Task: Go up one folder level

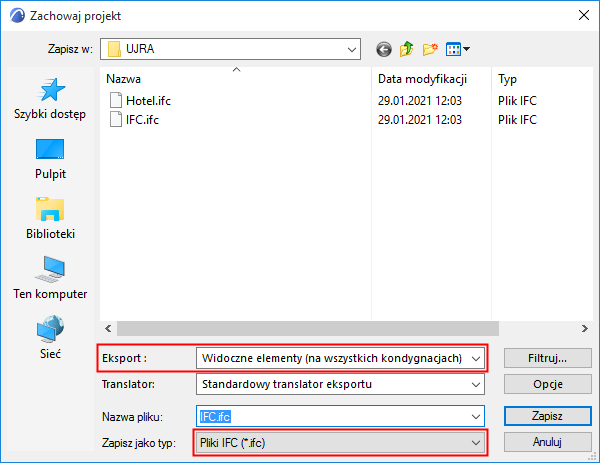Action: click(407, 49)
